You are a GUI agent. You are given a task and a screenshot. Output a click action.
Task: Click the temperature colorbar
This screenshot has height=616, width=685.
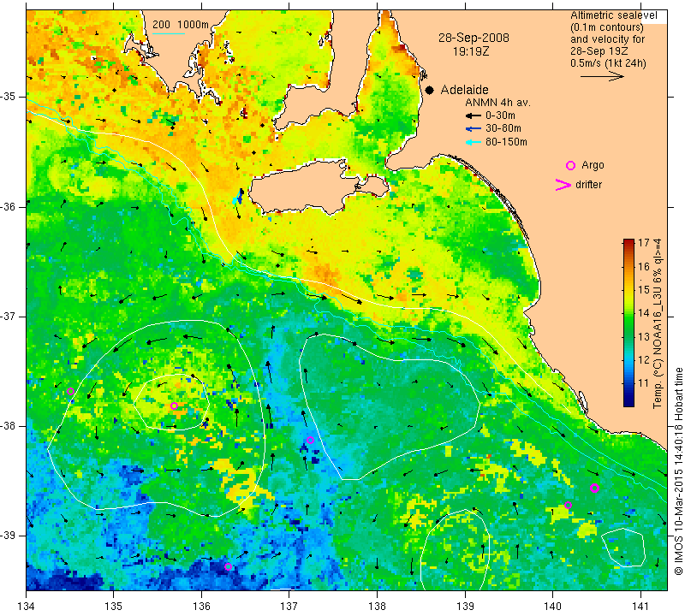tap(628, 323)
